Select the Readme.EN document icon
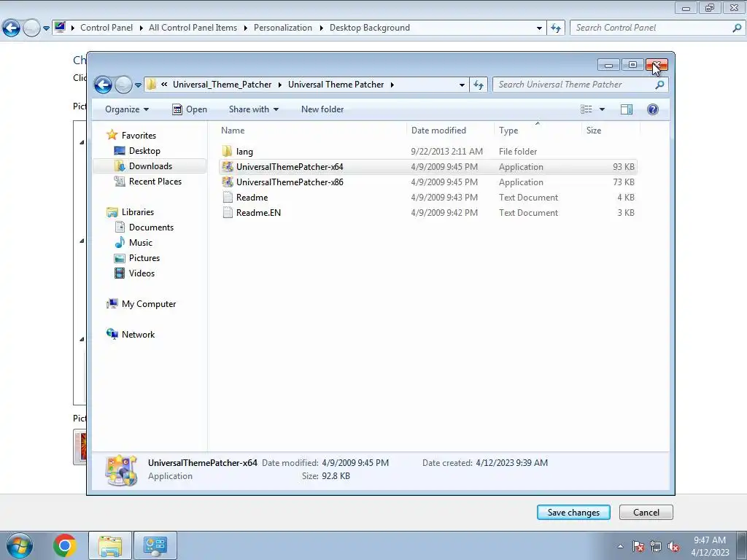Screen dimensions: 747x560 (x=228, y=212)
